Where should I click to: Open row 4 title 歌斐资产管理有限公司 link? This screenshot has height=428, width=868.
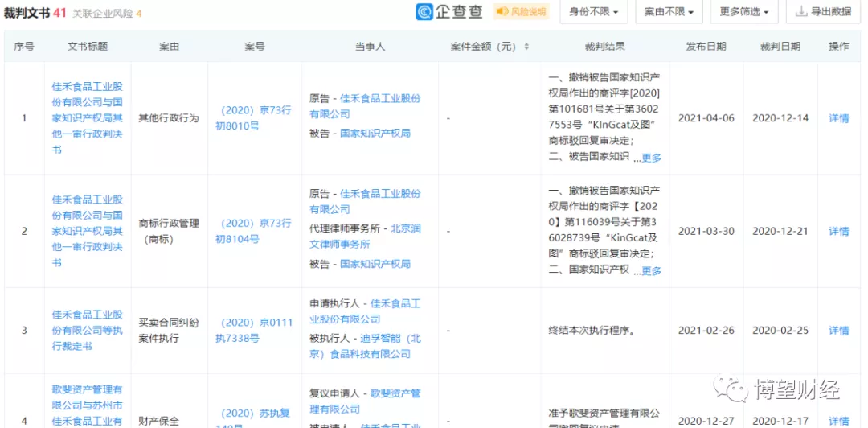[x=88, y=405]
